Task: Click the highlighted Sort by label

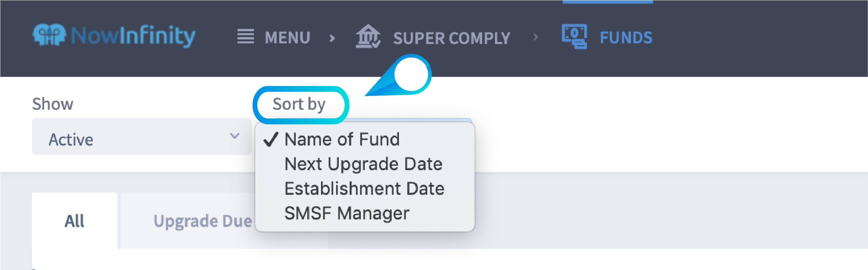Action: pos(299,104)
